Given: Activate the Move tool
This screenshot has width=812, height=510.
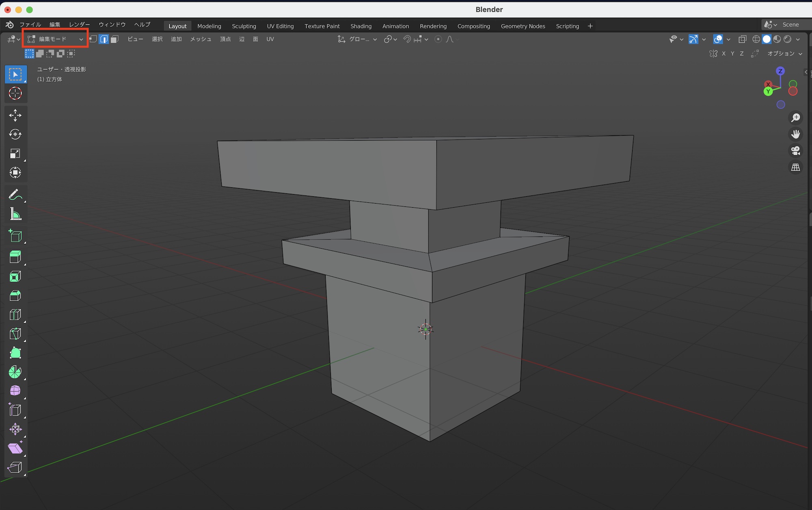Looking at the screenshot, I should tap(15, 115).
